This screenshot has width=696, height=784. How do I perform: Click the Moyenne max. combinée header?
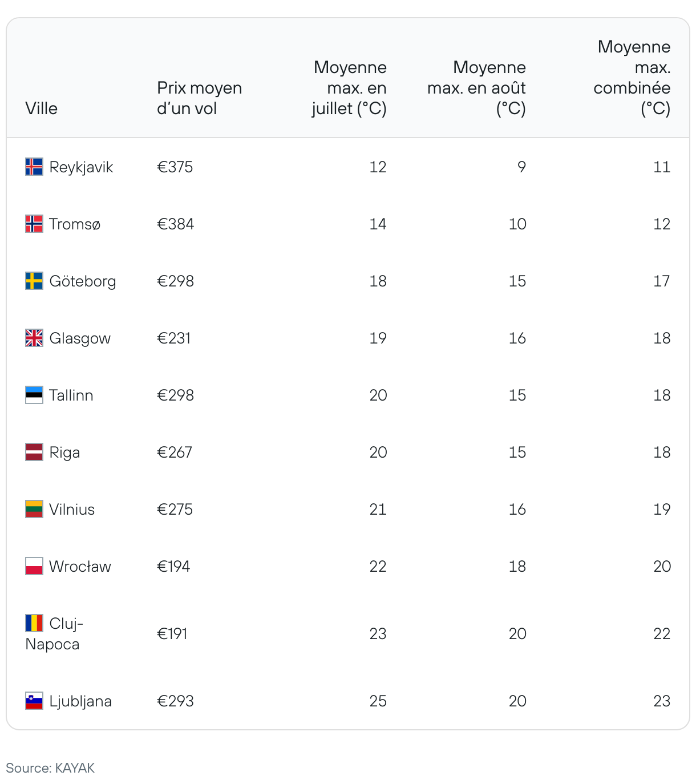(x=632, y=78)
